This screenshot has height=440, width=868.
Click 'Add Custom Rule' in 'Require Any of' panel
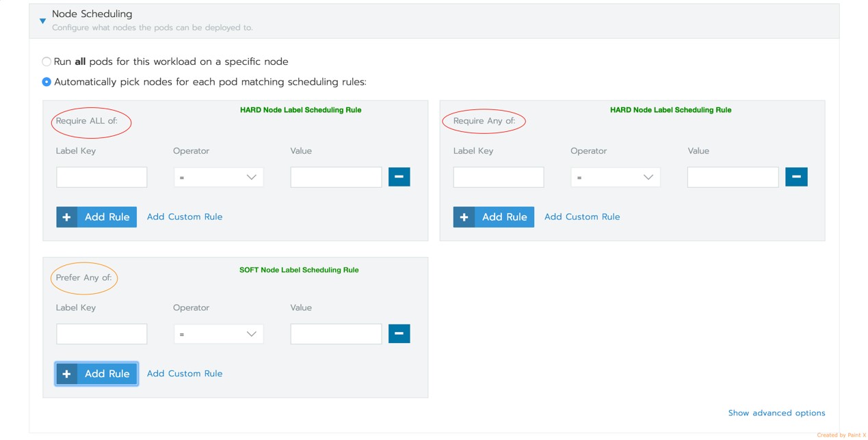(582, 217)
